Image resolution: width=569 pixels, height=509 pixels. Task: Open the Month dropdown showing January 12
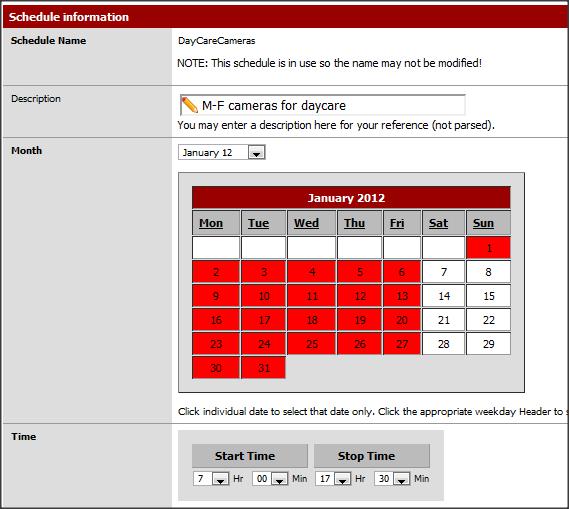(221, 152)
